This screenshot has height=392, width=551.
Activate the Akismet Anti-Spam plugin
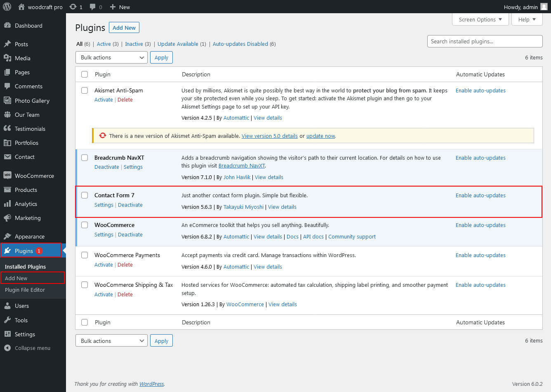[104, 99]
